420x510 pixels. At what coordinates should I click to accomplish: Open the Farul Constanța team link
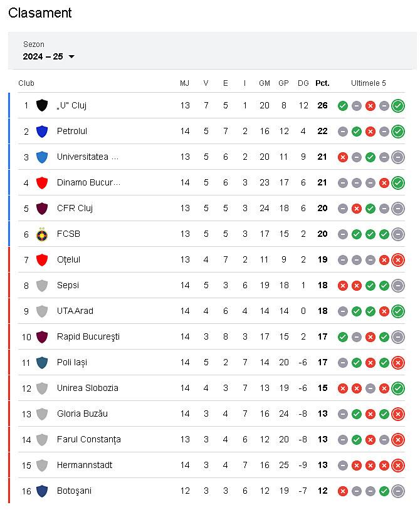coord(88,439)
